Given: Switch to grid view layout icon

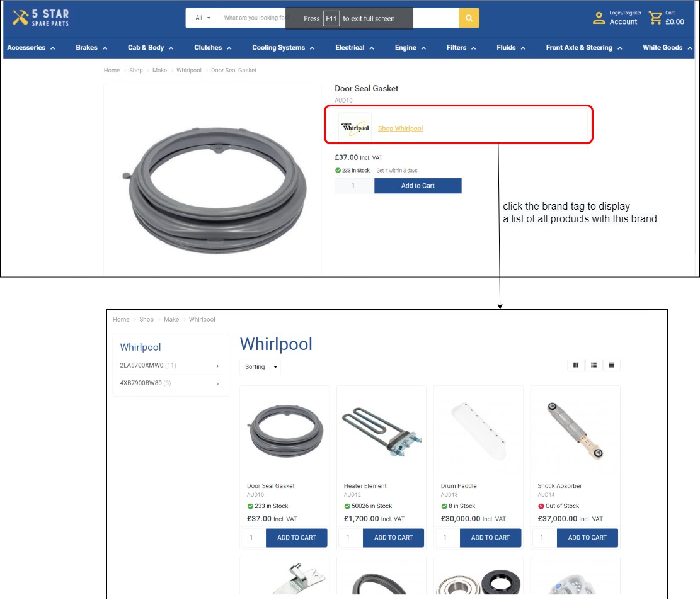Looking at the screenshot, I should (576, 365).
